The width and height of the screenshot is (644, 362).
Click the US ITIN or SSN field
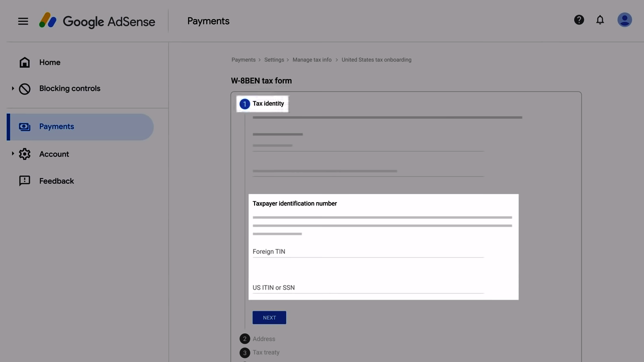tap(368, 288)
